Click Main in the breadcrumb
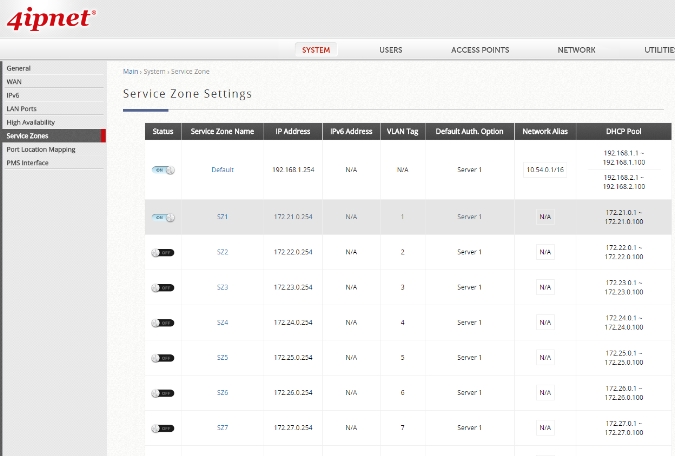Image resolution: width=675 pixels, height=456 pixels. click(130, 72)
